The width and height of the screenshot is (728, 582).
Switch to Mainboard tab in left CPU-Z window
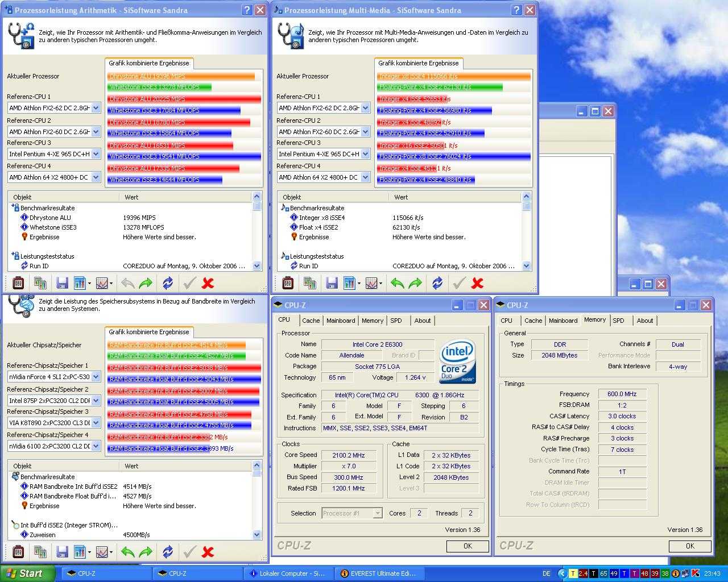click(341, 321)
